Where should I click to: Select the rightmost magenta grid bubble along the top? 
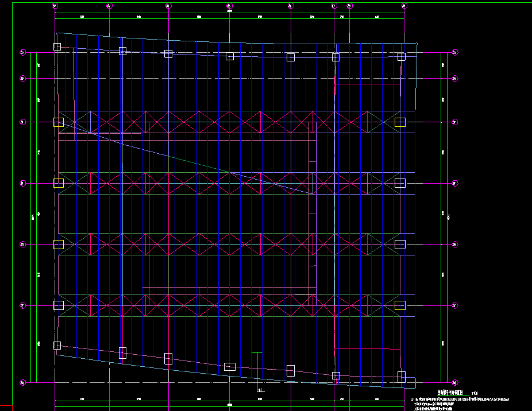[404, 6]
